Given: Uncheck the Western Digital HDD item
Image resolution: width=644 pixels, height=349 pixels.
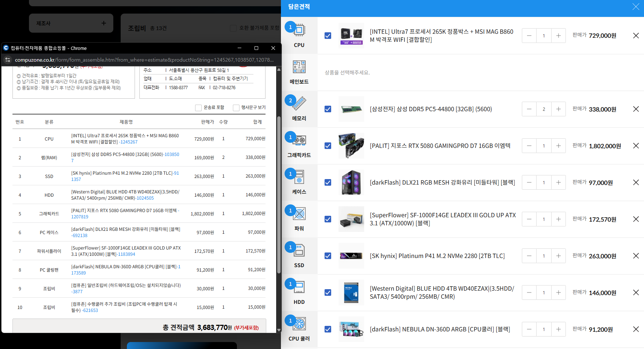Looking at the screenshot, I should [328, 292].
